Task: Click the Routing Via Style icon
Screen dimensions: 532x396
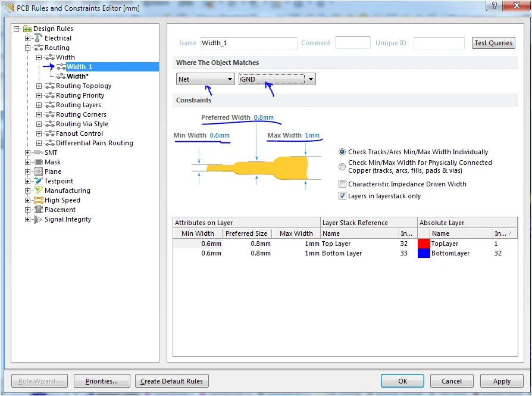Action: point(50,124)
